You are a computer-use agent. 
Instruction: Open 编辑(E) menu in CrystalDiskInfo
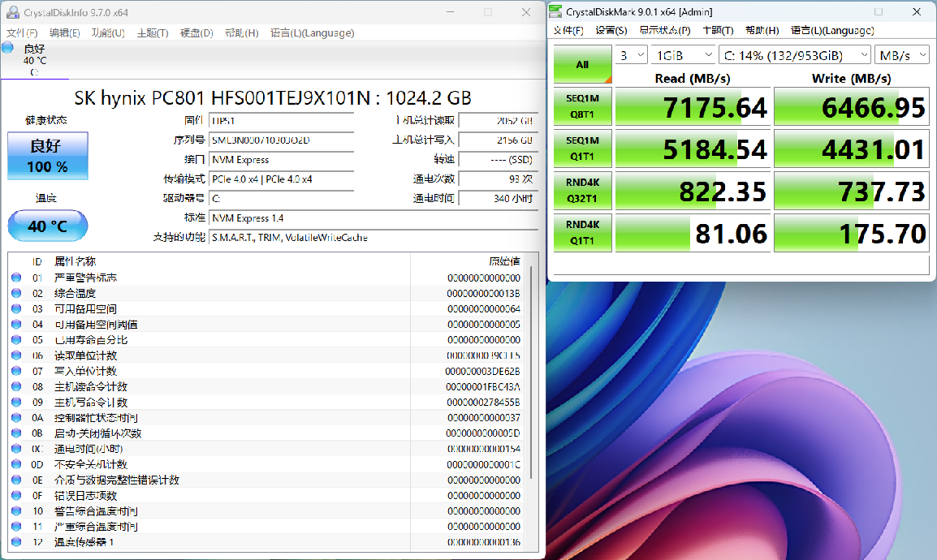[x=64, y=32]
